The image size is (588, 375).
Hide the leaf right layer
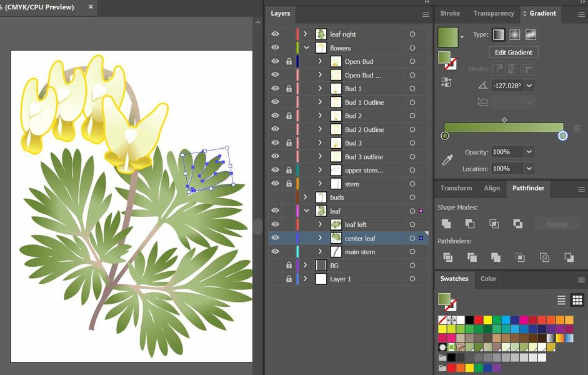coord(275,34)
